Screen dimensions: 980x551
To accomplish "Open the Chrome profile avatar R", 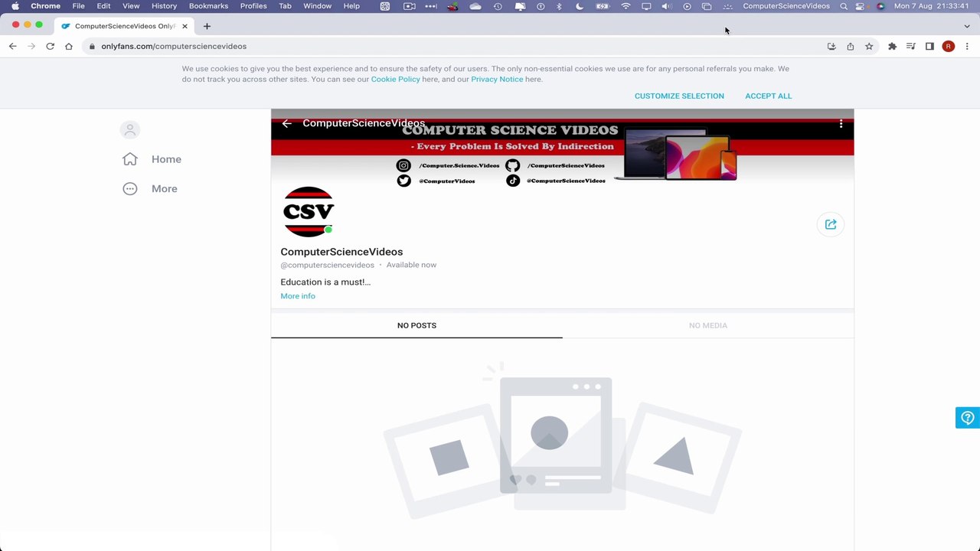I will [x=949, y=47].
